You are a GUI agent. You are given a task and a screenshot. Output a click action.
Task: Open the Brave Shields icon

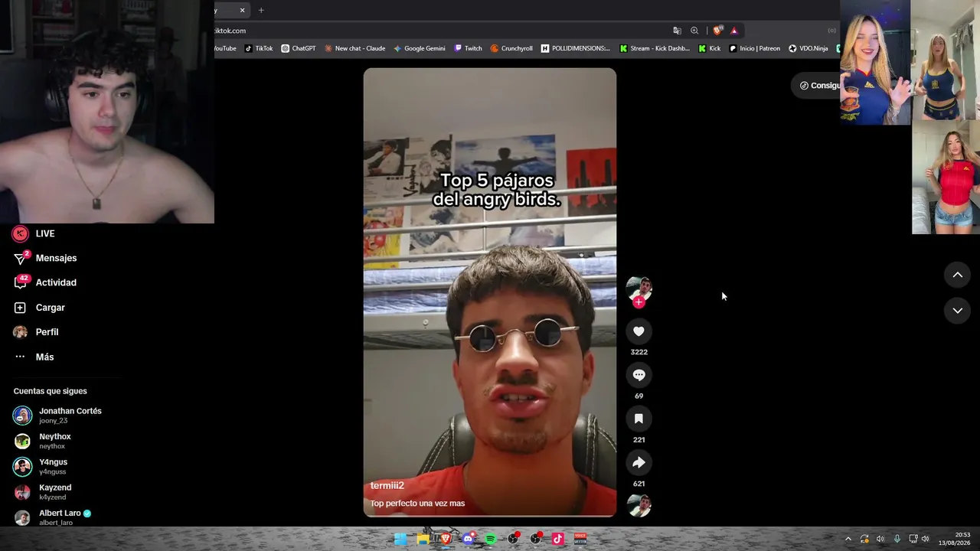pyautogui.click(x=717, y=31)
